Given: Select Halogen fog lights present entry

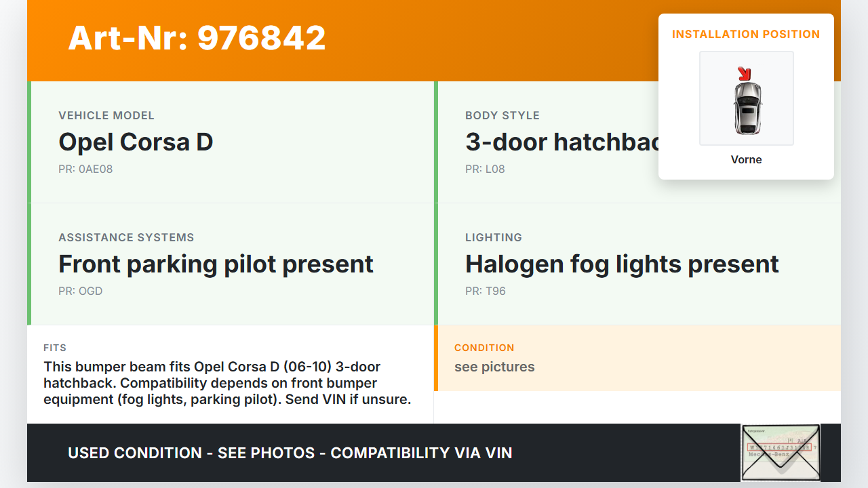Looking at the screenshot, I should click(622, 264).
